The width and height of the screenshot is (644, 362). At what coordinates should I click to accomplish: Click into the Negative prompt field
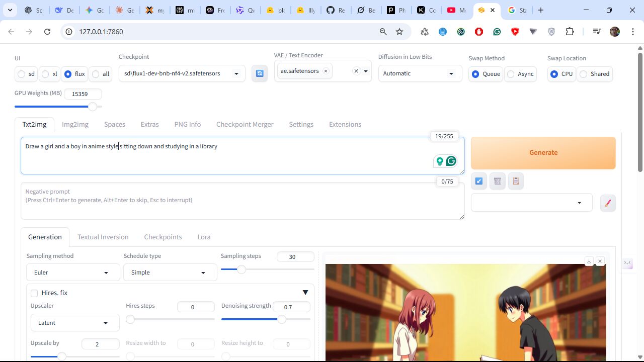tap(242, 201)
